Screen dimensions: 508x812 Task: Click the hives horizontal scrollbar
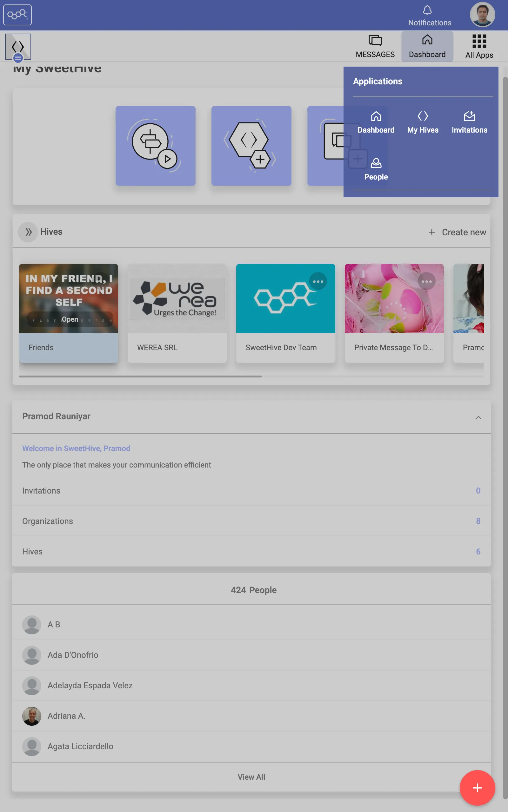[140, 377]
